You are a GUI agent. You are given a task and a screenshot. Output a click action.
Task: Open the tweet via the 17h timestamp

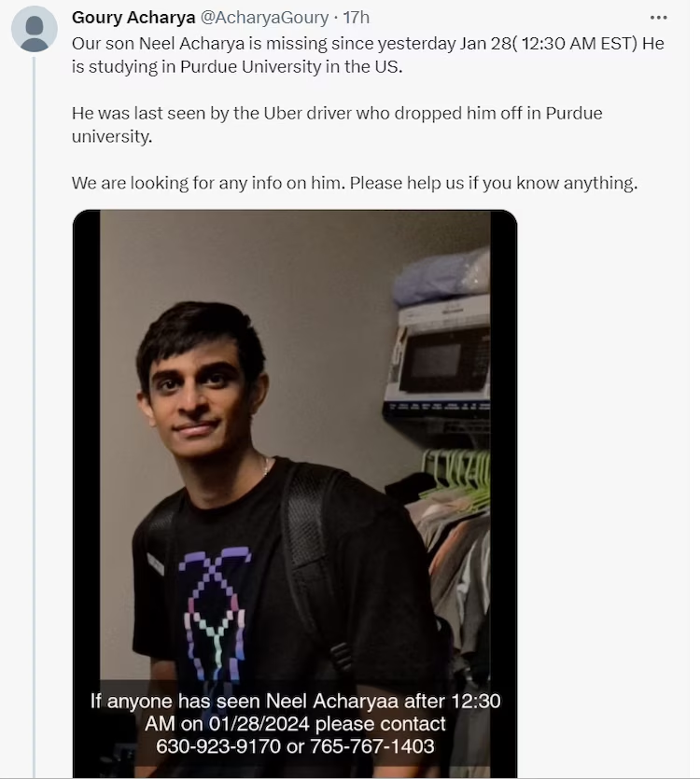pos(357,18)
